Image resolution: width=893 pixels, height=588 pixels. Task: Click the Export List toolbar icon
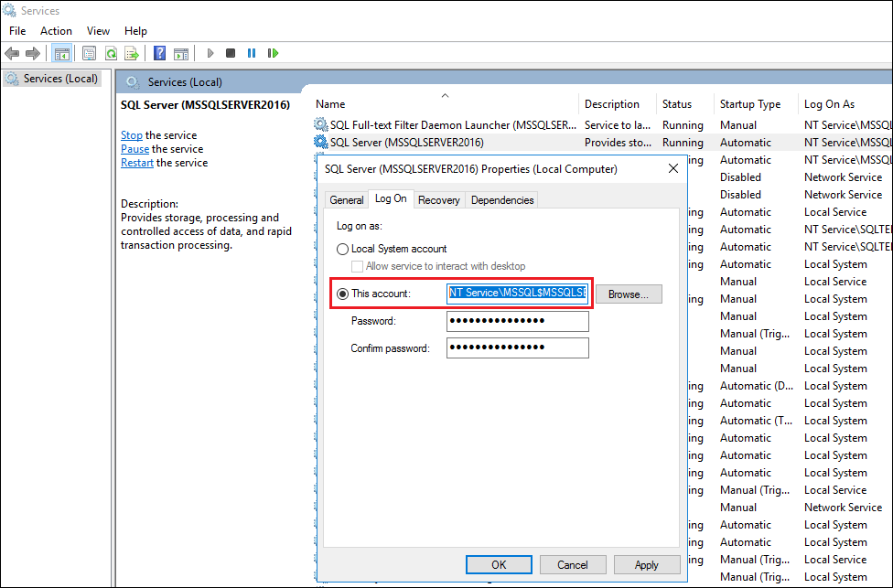pos(132,53)
